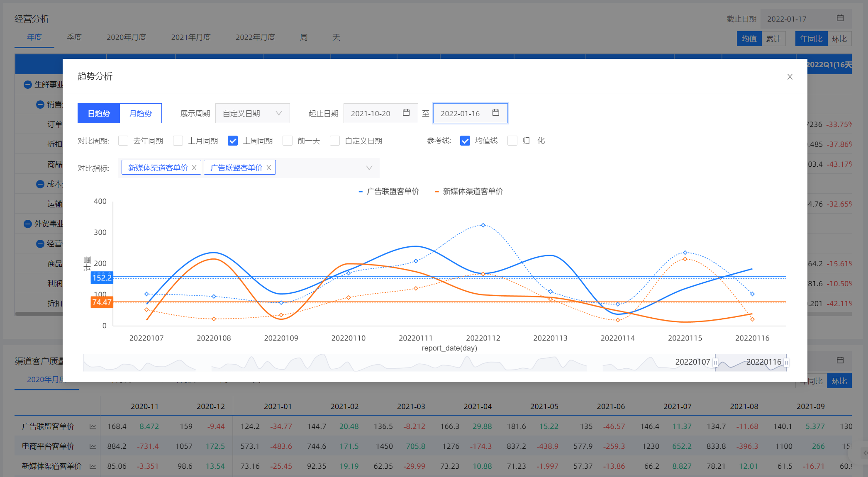Click the 截止日期 calendar icon

[840, 18]
